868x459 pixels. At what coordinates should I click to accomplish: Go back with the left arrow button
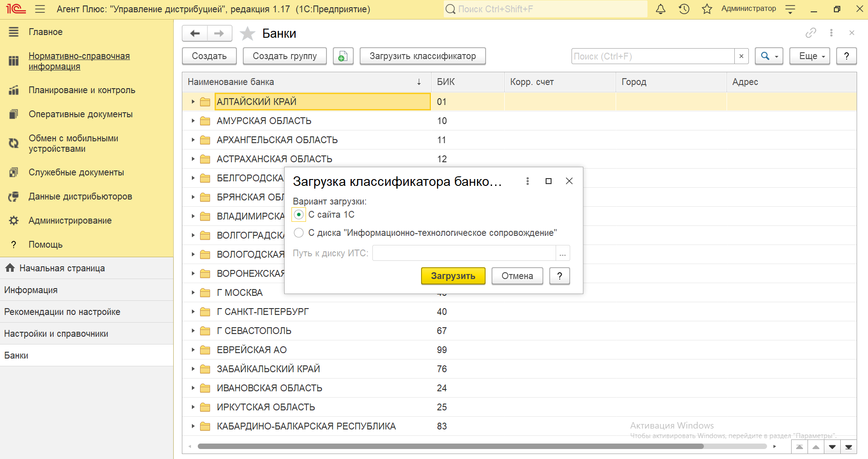pos(195,33)
